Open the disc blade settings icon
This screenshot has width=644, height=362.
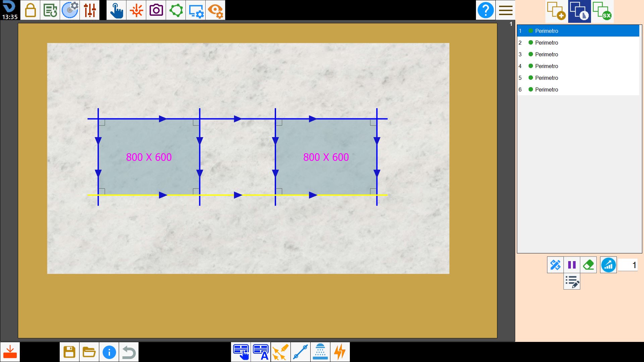70,10
